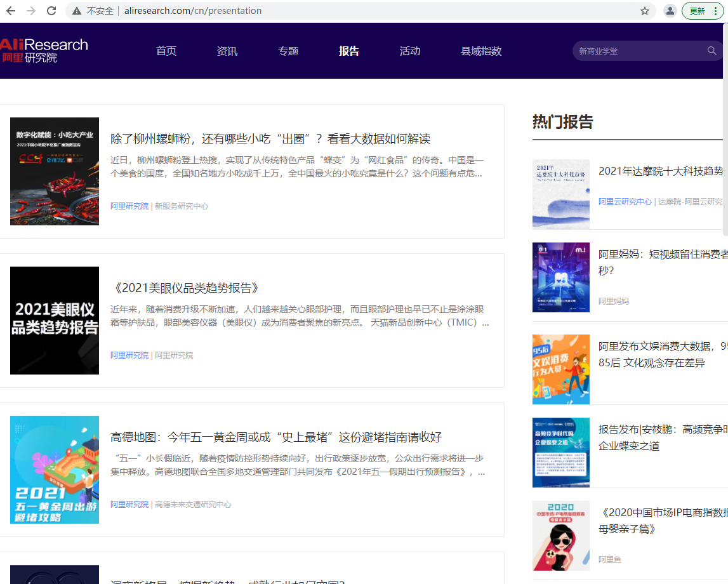Click the 高德地图 五一 report thumbnail
This screenshot has height=584, width=728.
pyautogui.click(x=55, y=470)
